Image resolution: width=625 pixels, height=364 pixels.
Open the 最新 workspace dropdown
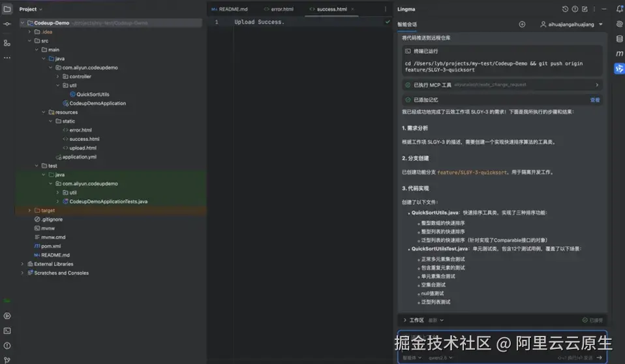click(x=436, y=320)
